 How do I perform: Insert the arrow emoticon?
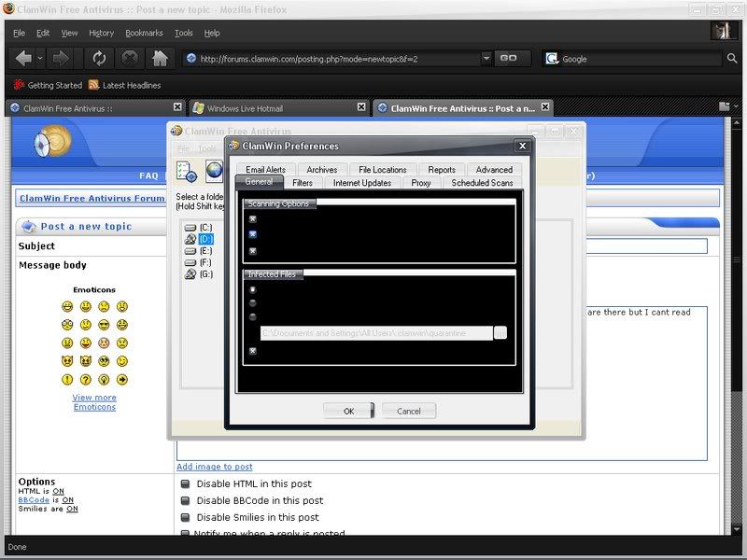point(122,380)
